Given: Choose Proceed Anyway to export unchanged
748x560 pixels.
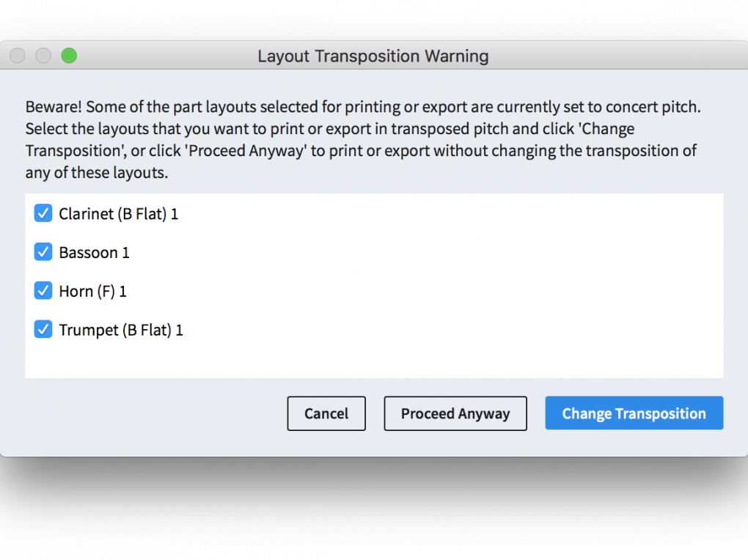Looking at the screenshot, I should [x=455, y=413].
